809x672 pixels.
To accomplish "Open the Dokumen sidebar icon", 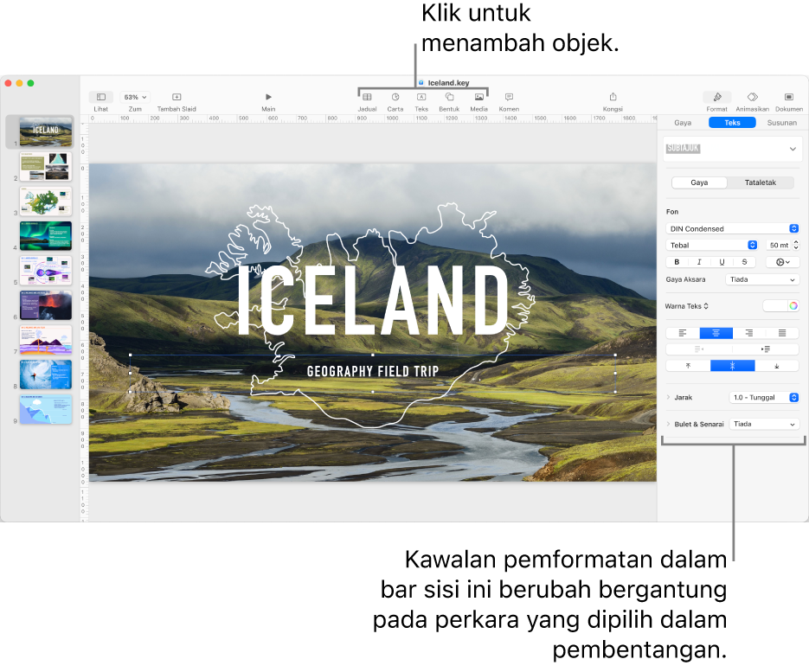I will coord(789,97).
